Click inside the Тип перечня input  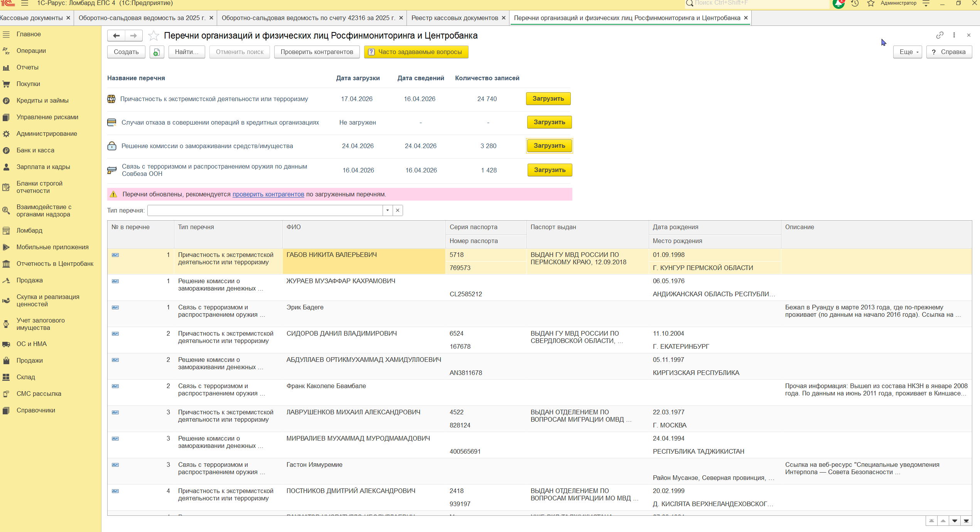pos(265,210)
